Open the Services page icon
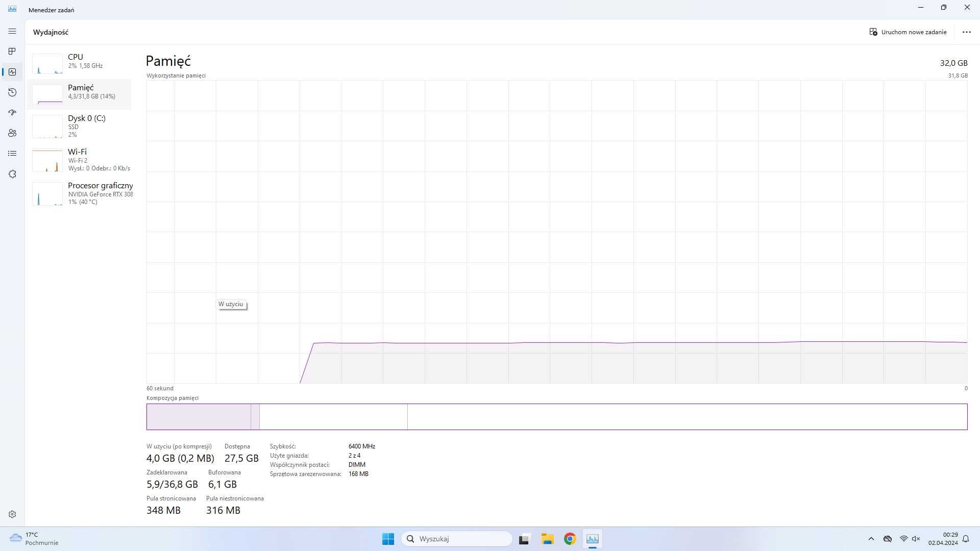980x551 pixels. [x=12, y=174]
